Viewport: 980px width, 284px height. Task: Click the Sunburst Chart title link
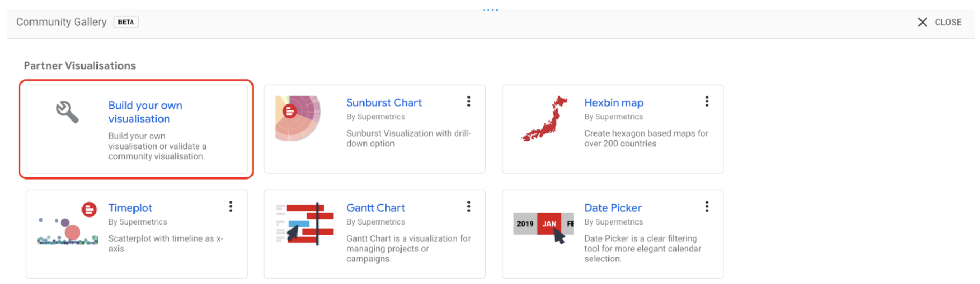384,103
